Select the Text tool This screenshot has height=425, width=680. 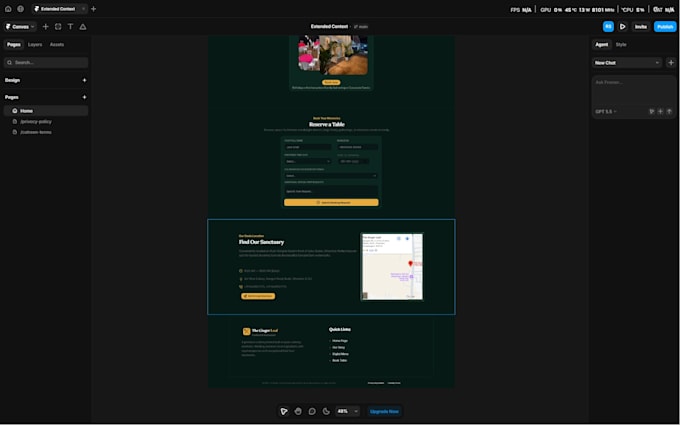pos(70,26)
